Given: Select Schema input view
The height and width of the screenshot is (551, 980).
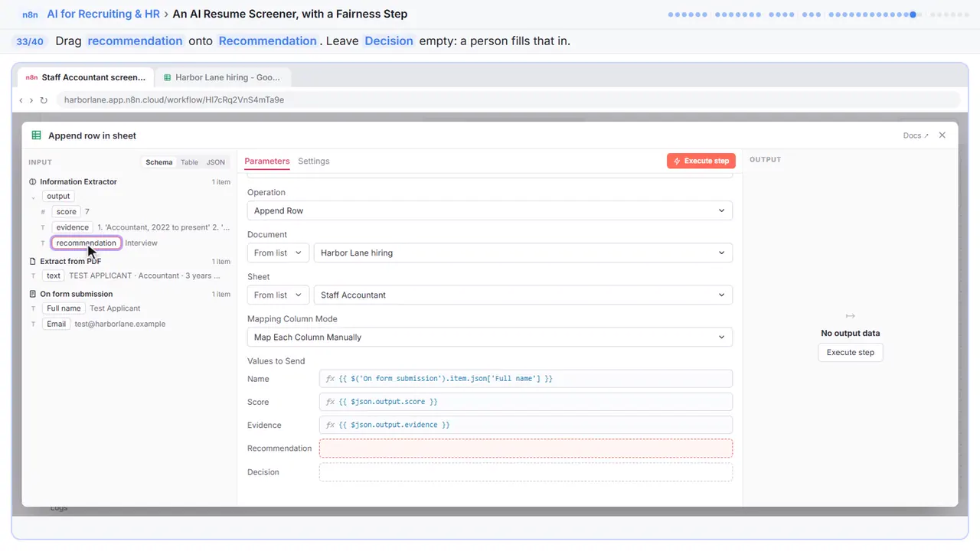Looking at the screenshot, I should pos(159,162).
